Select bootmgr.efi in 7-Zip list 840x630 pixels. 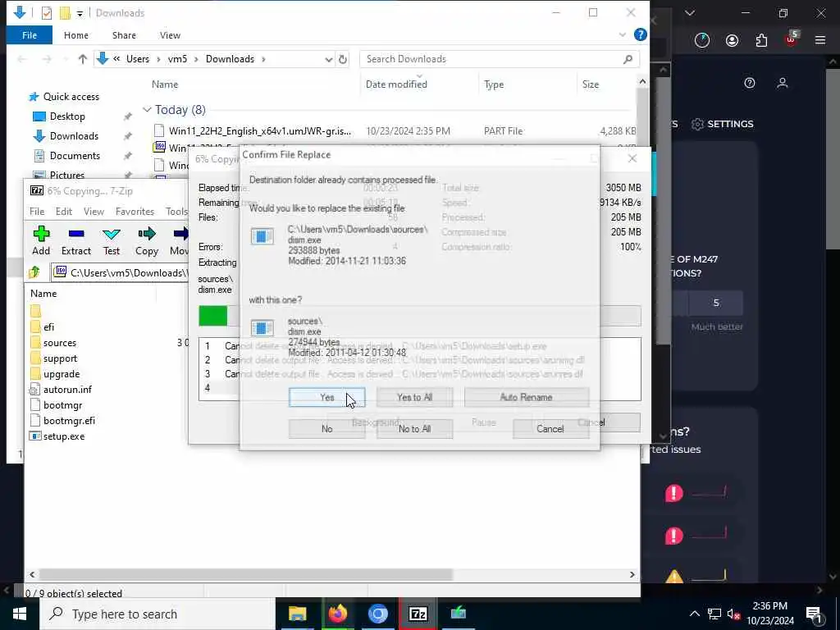tap(69, 421)
